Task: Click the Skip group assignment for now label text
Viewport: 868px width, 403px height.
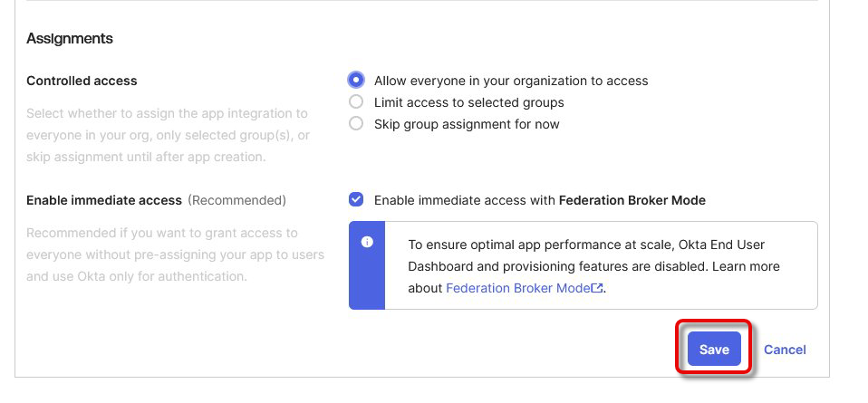Action: (x=467, y=124)
